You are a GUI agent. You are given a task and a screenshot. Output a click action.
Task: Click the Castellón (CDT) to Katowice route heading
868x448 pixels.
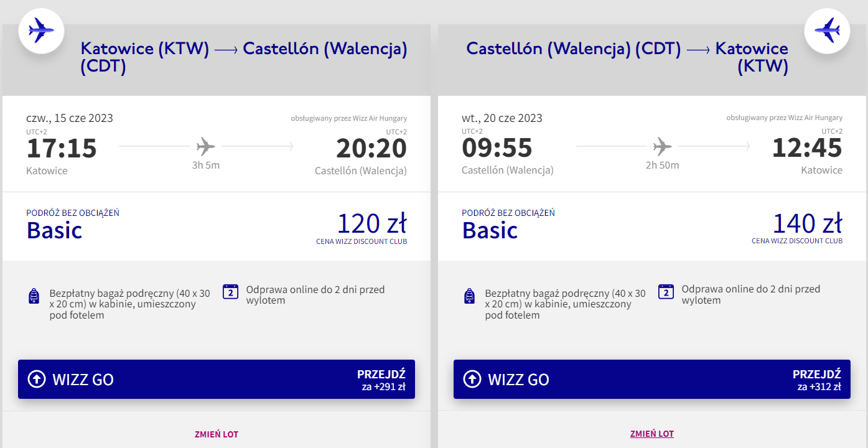pyautogui.click(x=627, y=57)
